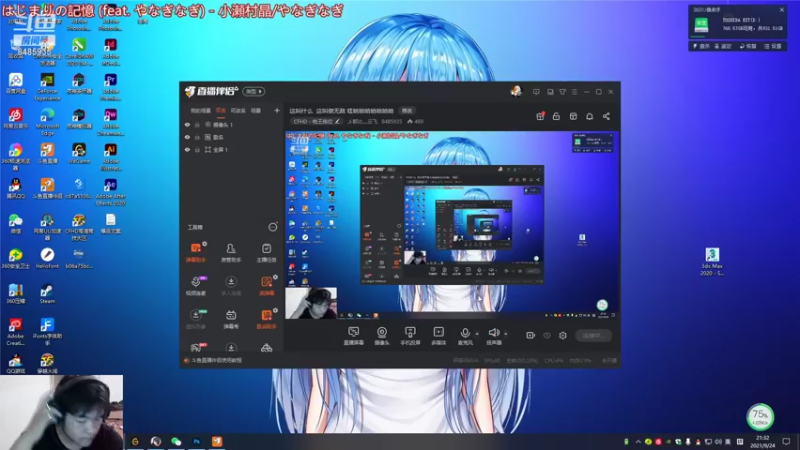The width and height of the screenshot is (800, 450).
Task: Expand microphone options arrow
Action: pyautogui.click(x=477, y=334)
